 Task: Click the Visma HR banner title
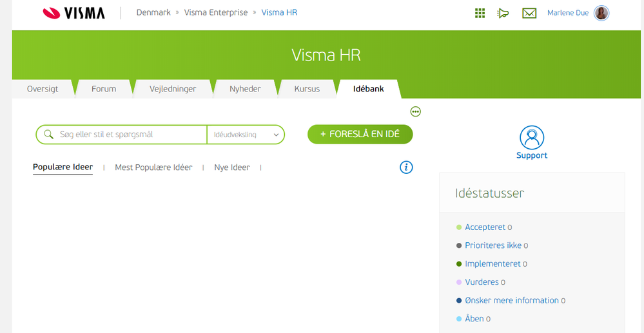(x=326, y=55)
